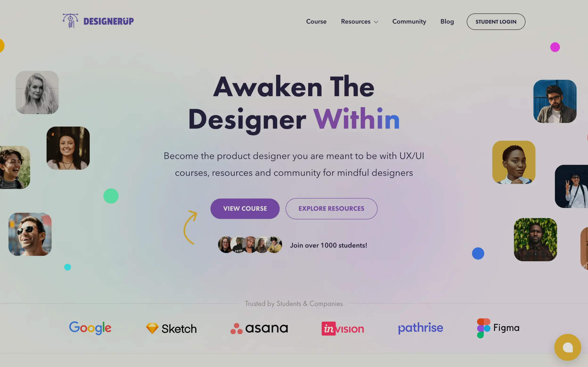Click the VIEW COURSE primary button
Screen dimensions: 588x367
245,208
